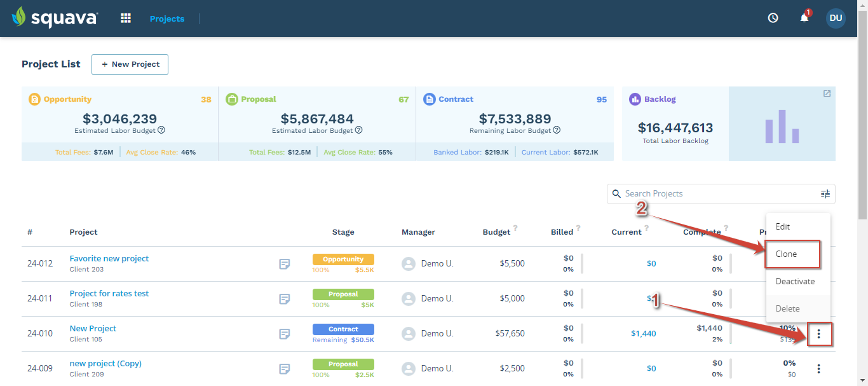Expand the Backlog chart via open-external icon
868x386 pixels.
pos(827,93)
